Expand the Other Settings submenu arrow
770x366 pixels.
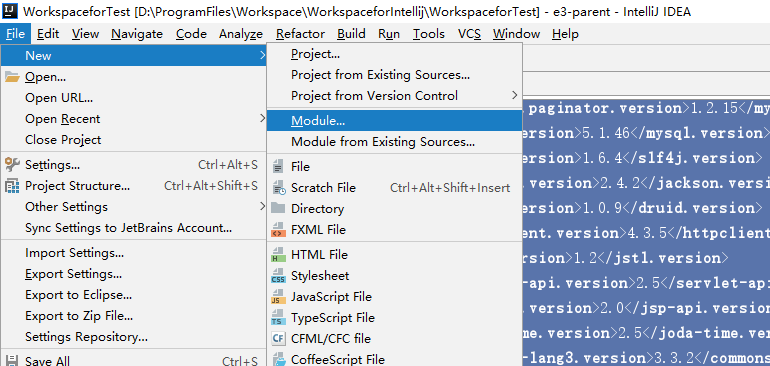pyautogui.click(x=263, y=206)
